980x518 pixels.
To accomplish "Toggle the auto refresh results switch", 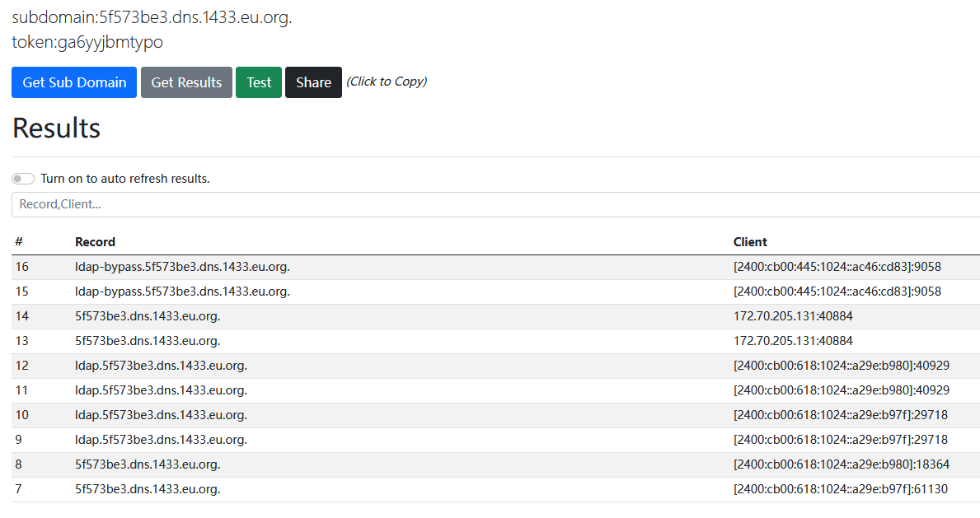I will (x=23, y=179).
